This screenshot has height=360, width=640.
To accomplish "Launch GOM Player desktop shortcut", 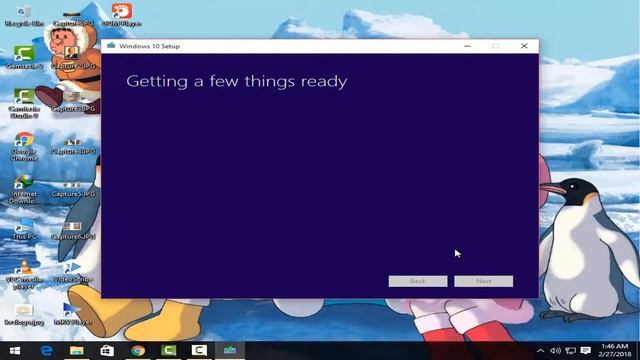I will [x=122, y=16].
